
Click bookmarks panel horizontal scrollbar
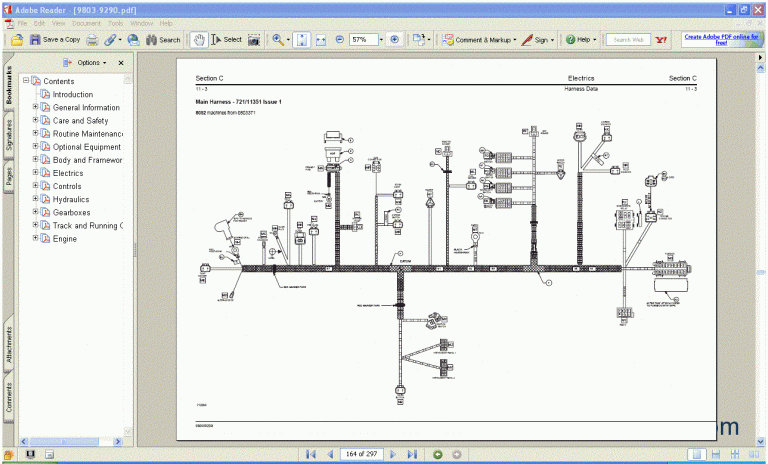71,441
